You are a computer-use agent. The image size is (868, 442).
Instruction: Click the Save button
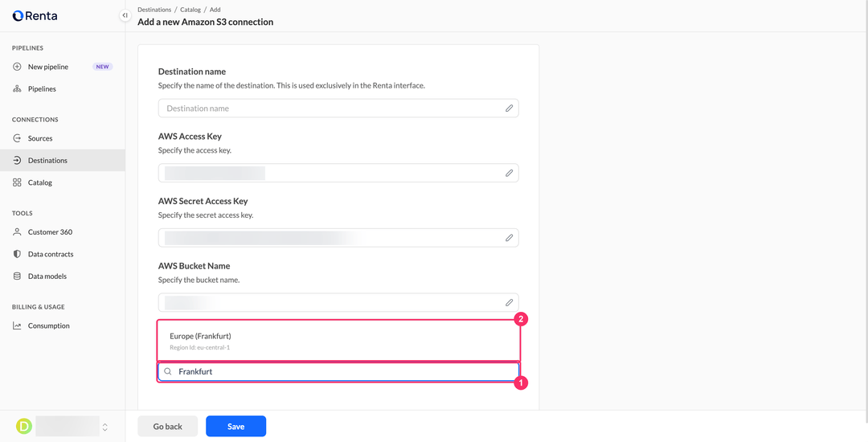(235, 427)
